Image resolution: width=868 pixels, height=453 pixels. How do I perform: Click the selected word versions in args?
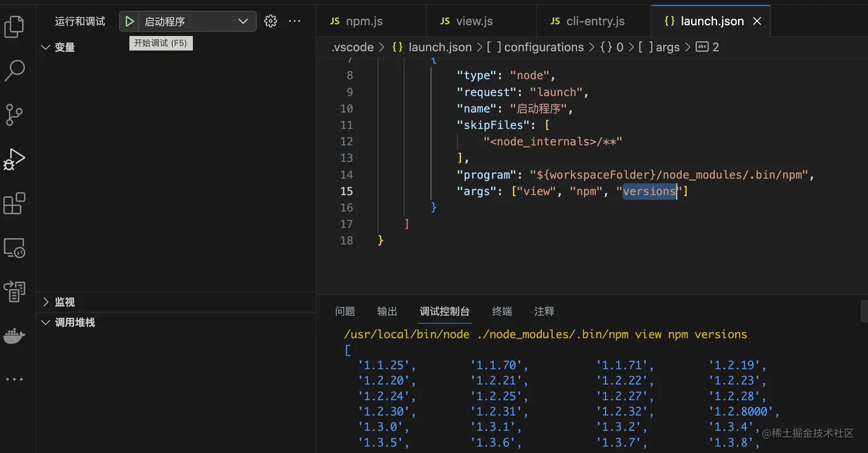pos(649,191)
